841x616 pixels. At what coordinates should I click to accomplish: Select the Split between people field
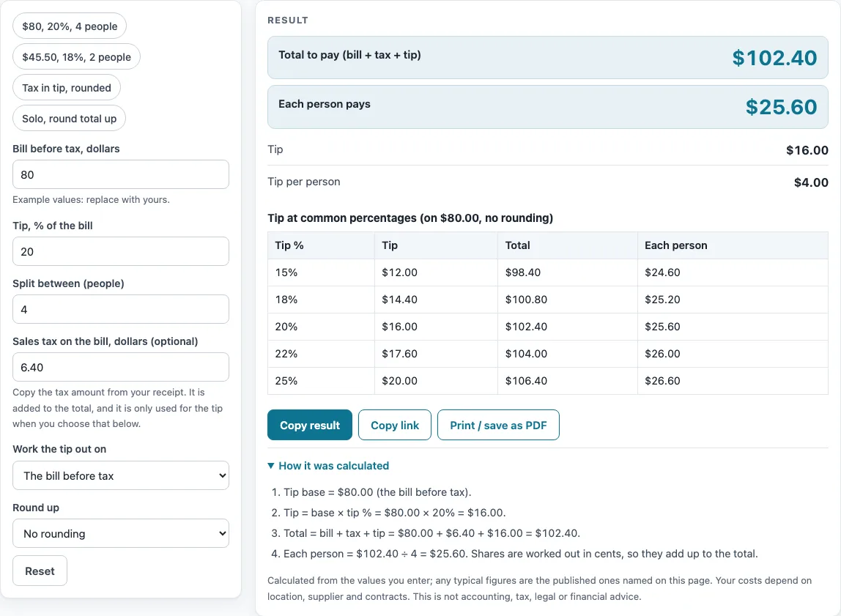pyautogui.click(x=121, y=309)
